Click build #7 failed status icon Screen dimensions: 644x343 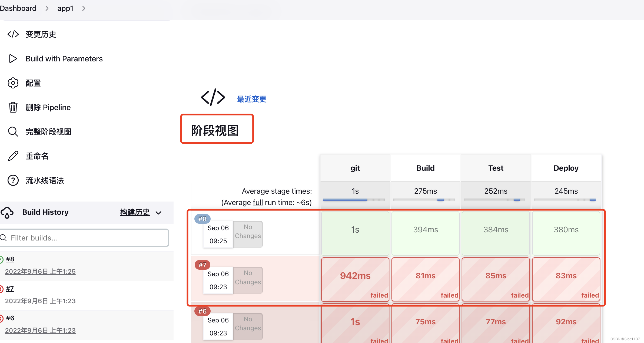(x=1, y=289)
